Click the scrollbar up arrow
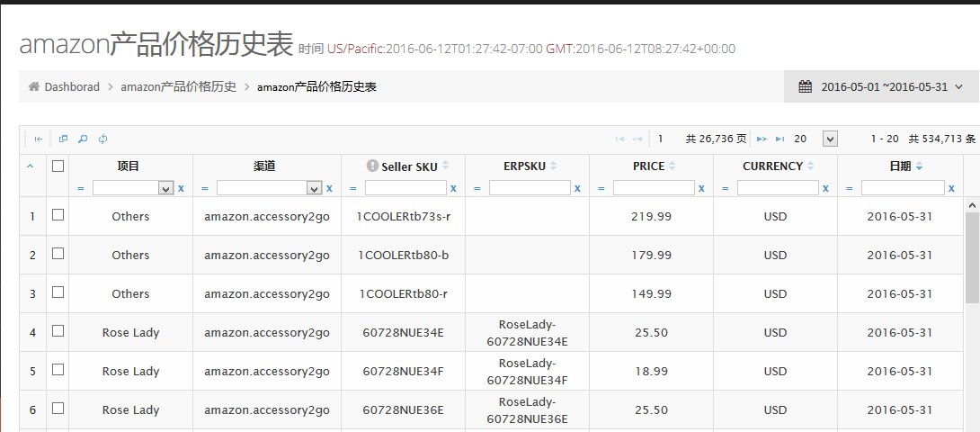Image resolution: width=980 pixels, height=432 pixels. point(973,204)
